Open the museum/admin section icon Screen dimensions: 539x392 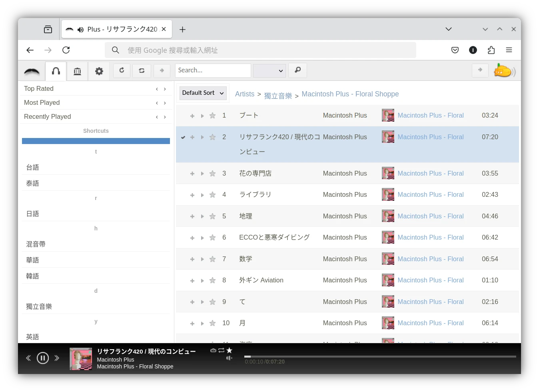click(x=77, y=70)
